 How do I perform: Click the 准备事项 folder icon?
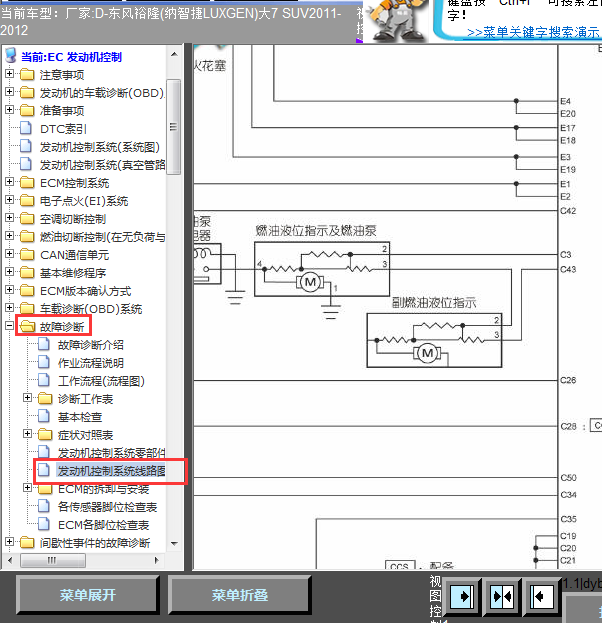tap(27, 110)
